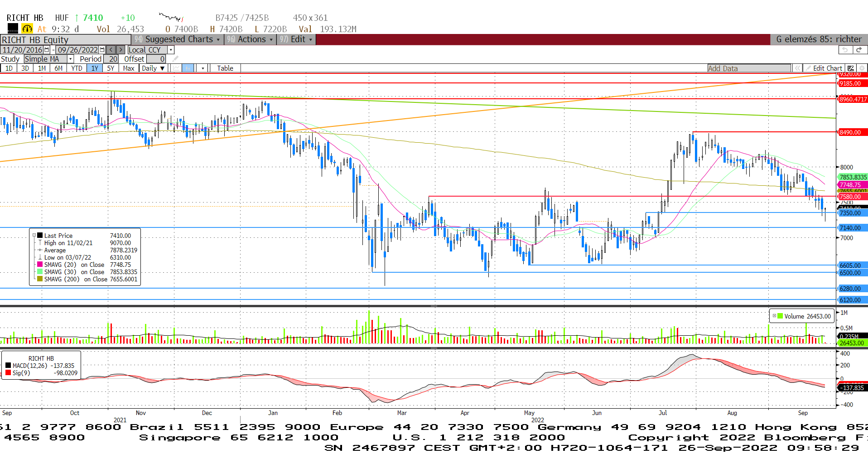Click the -137.835 MACD value label
This screenshot has width=868, height=473.
point(853,388)
